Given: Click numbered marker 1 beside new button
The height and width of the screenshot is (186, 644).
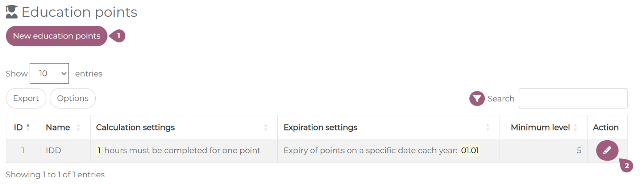Looking at the screenshot, I should pyautogui.click(x=118, y=36).
